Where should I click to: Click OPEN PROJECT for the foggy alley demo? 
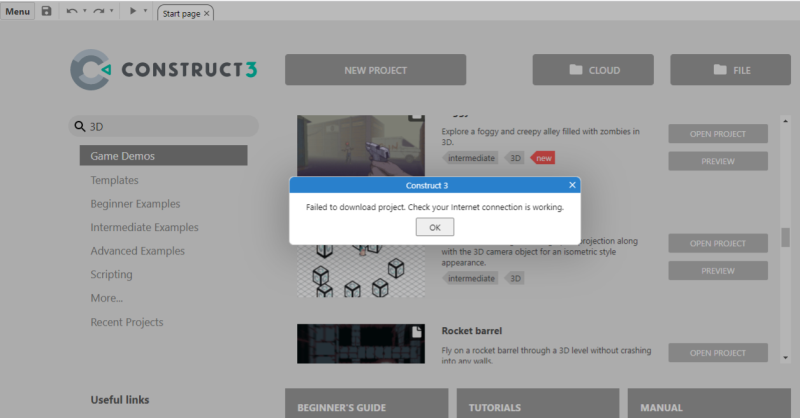coord(718,134)
